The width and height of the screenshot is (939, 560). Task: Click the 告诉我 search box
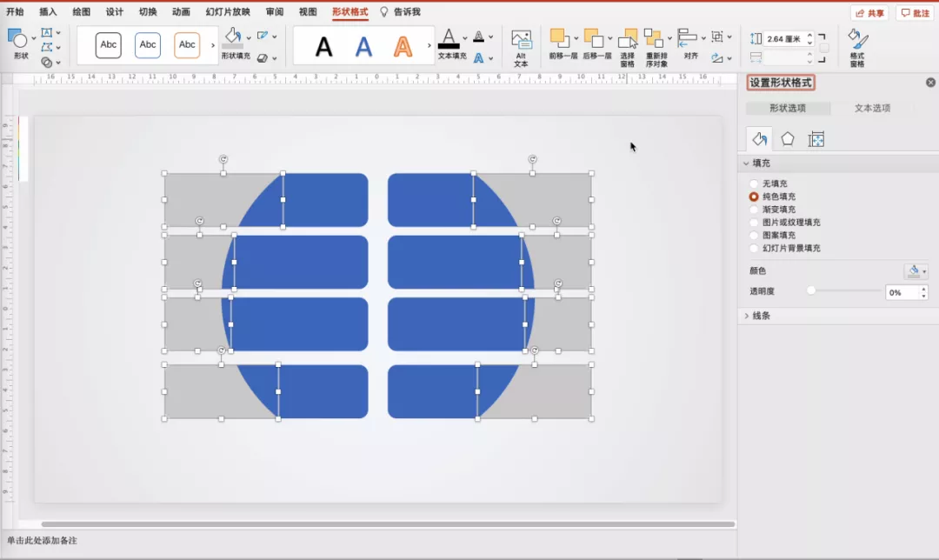[x=401, y=11]
